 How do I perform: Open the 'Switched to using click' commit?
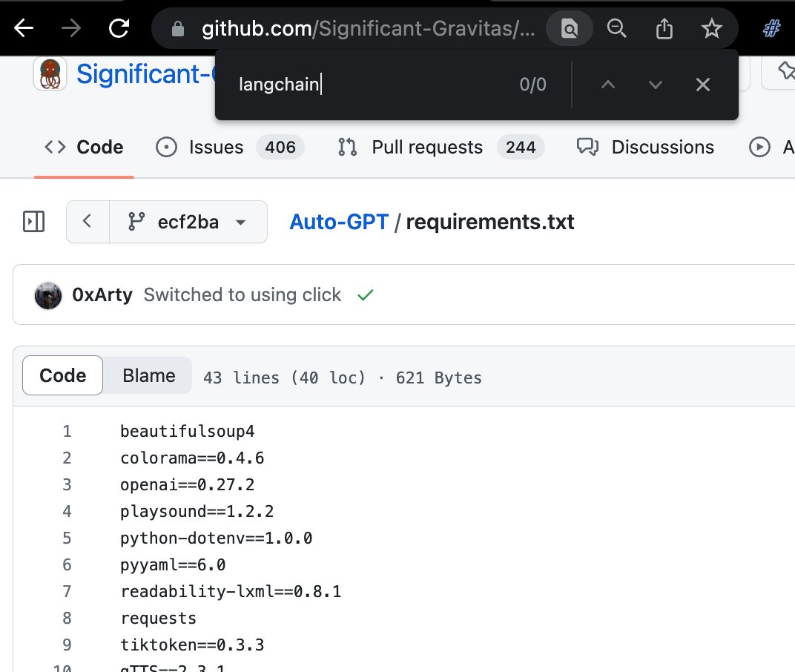(x=243, y=294)
